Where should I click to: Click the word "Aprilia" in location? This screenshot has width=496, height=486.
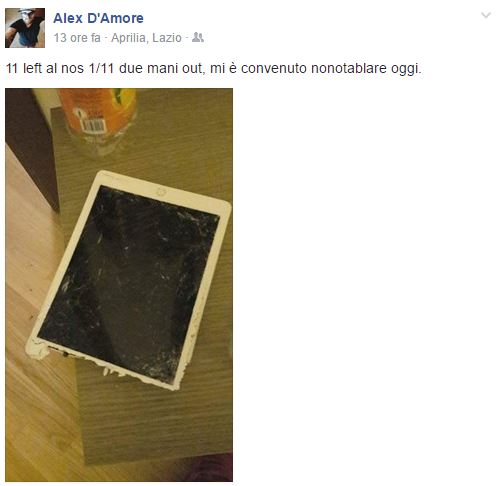pyautogui.click(x=129, y=38)
